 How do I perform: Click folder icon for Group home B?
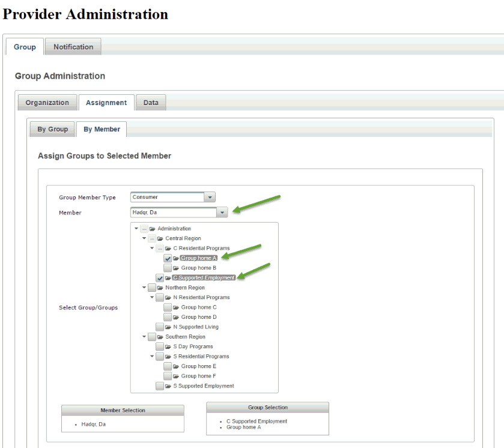click(176, 268)
